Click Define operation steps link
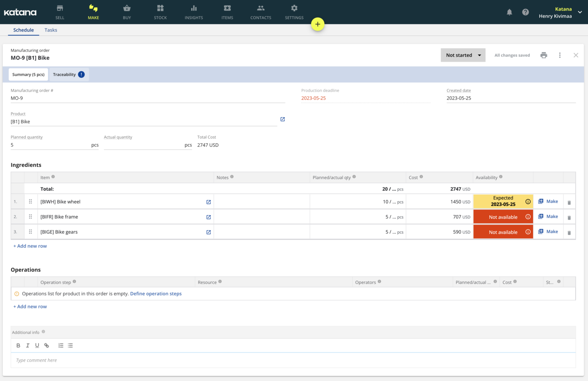Image resolution: width=588 pixels, height=381 pixels. (x=156, y=293)
